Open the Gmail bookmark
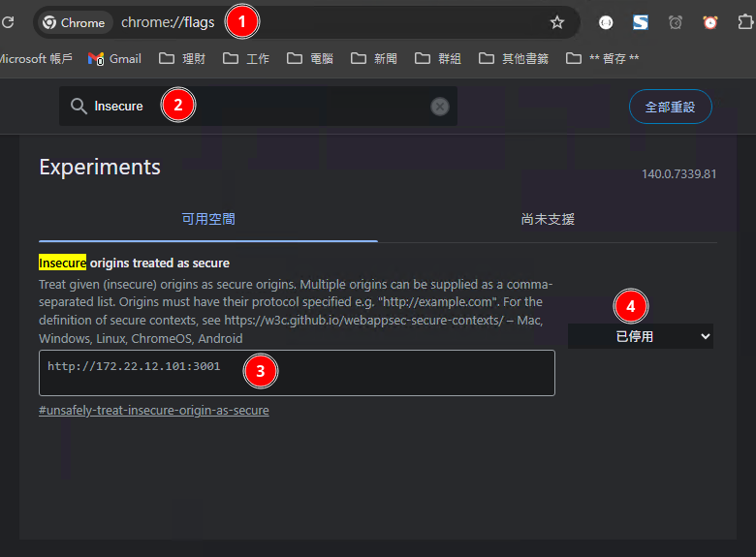756x557 pixels. [115, 59]
